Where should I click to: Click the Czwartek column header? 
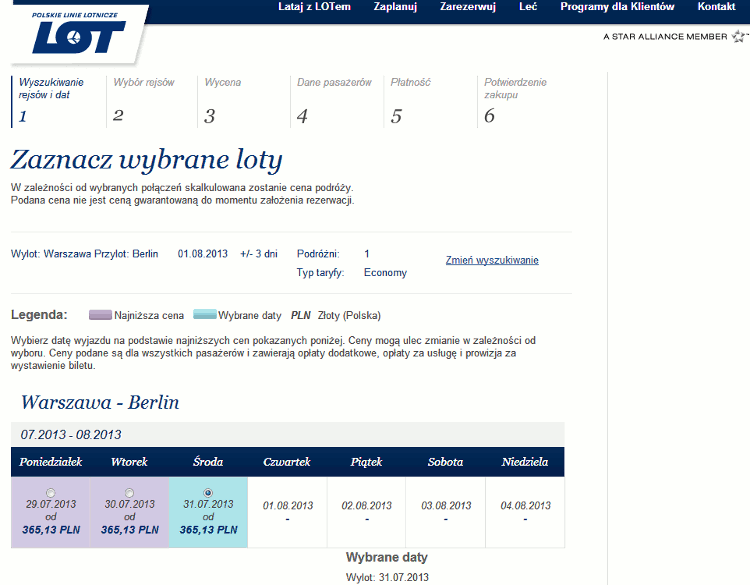pos(287,462)
